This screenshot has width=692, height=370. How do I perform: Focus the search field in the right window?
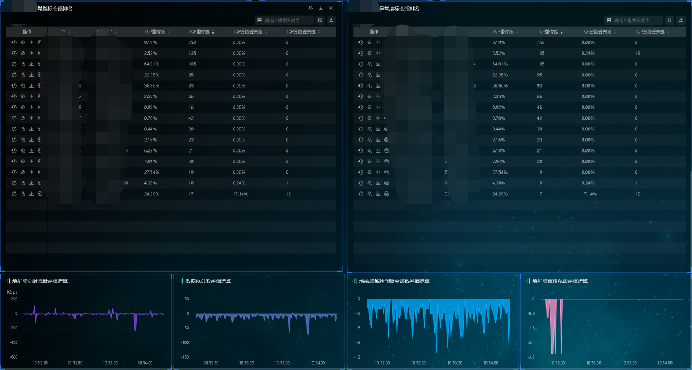tap(633, 20)
